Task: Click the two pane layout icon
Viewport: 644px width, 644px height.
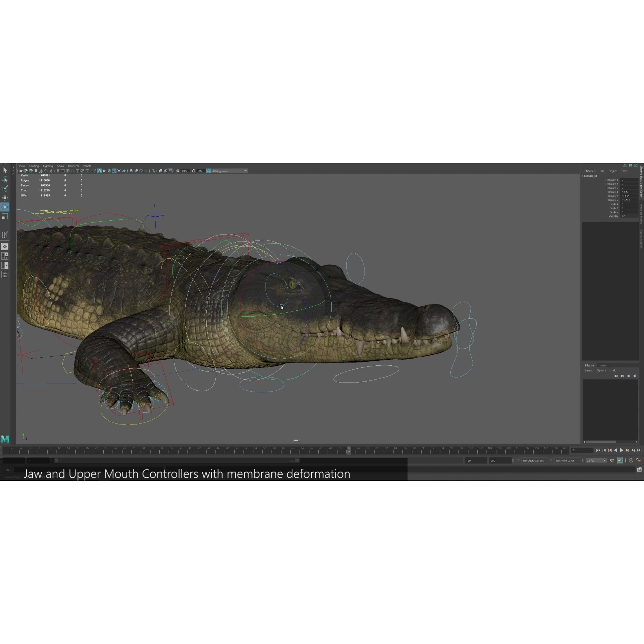Action: click(x=5, y=265)
